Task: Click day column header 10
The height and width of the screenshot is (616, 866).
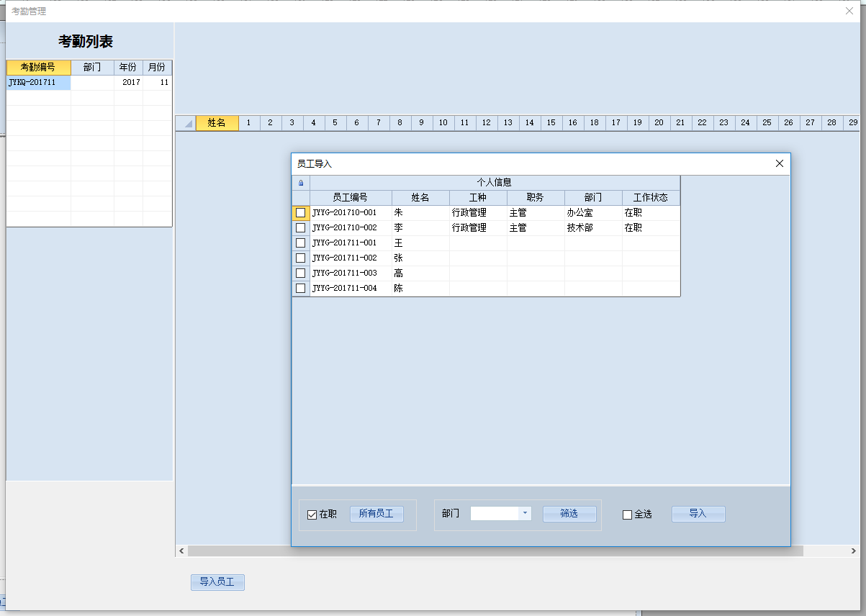Action: (443, 123)
